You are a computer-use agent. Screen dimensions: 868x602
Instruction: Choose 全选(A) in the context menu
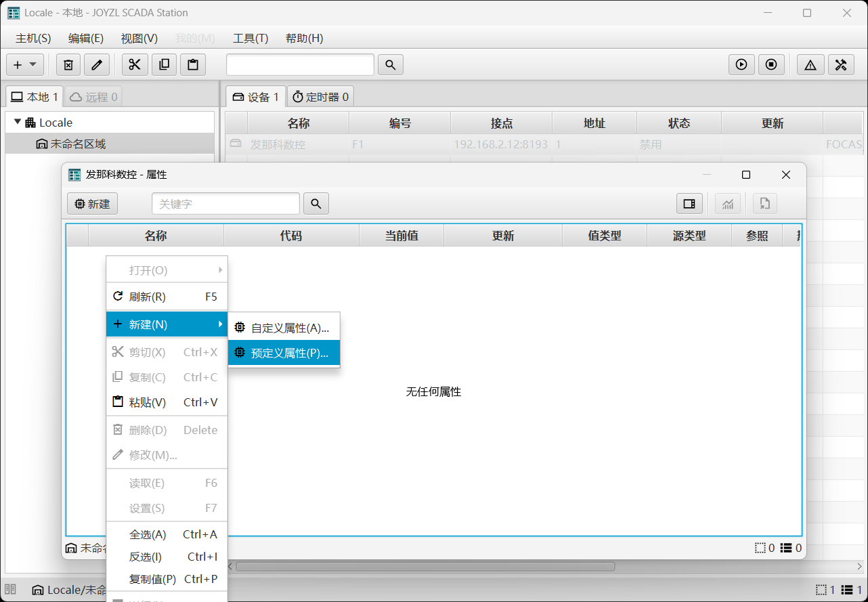(x=167, y=534)
